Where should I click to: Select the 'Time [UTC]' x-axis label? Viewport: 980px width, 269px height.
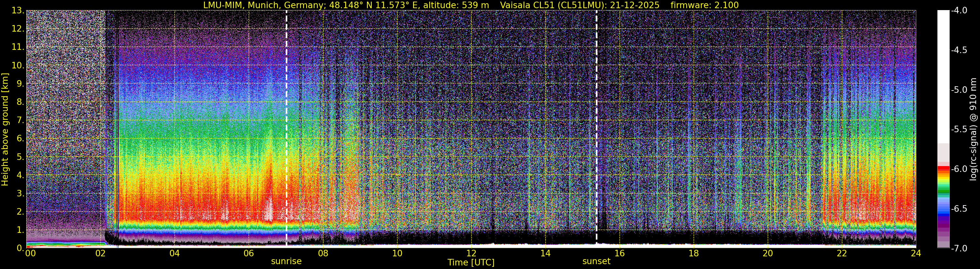point(471,262)
